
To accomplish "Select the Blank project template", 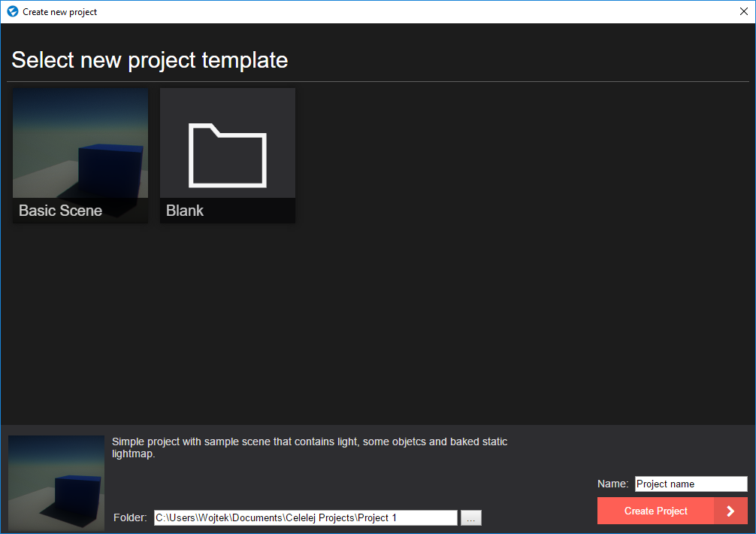I will pos(228,155).
